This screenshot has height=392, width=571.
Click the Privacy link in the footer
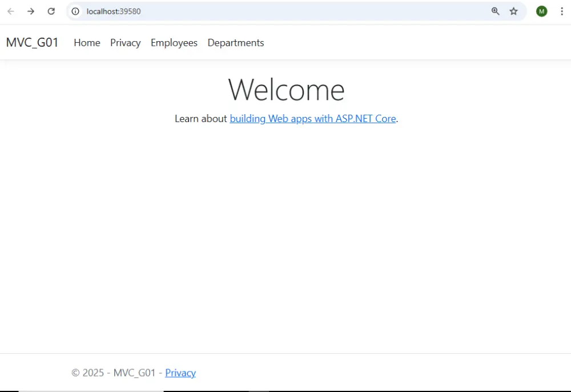180,373
